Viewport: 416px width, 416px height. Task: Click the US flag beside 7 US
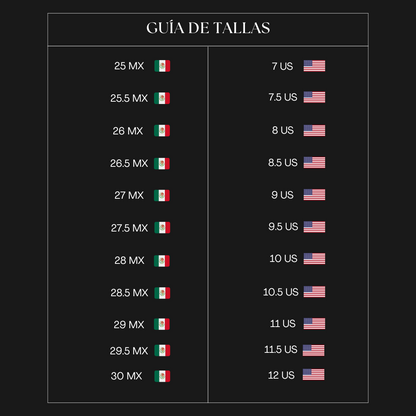point(314,66)
